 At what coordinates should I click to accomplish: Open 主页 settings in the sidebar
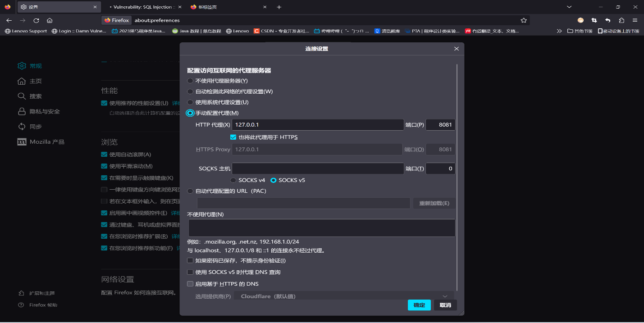[x=30, y=81]
